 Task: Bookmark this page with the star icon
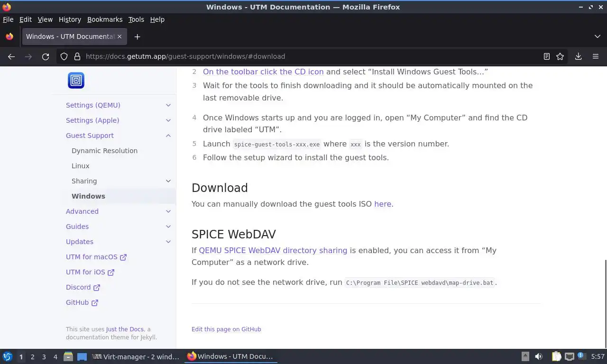point(560,56)
